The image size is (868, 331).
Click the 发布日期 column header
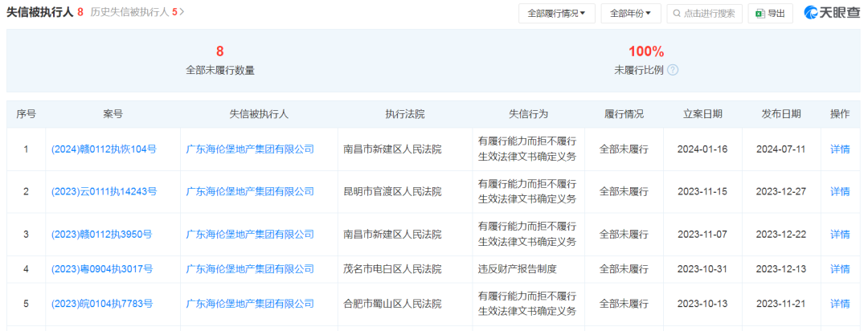[780, 114]
